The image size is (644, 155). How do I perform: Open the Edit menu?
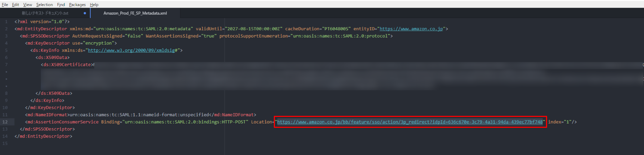(16, 5)
